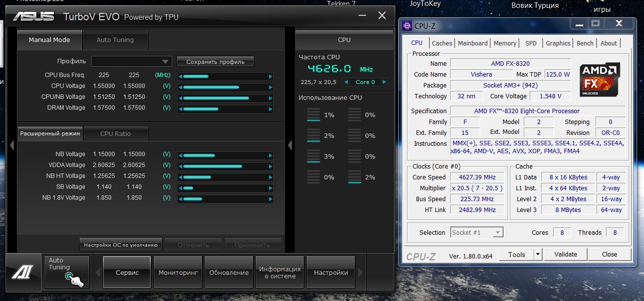Select the Расширенный режим tab

(x=50, y=133)
